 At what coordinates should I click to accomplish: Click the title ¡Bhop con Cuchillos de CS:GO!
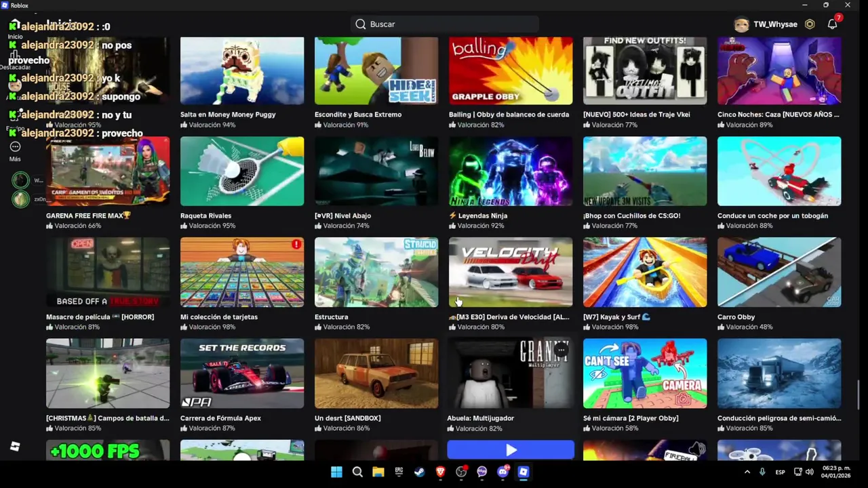coord(631,216)
